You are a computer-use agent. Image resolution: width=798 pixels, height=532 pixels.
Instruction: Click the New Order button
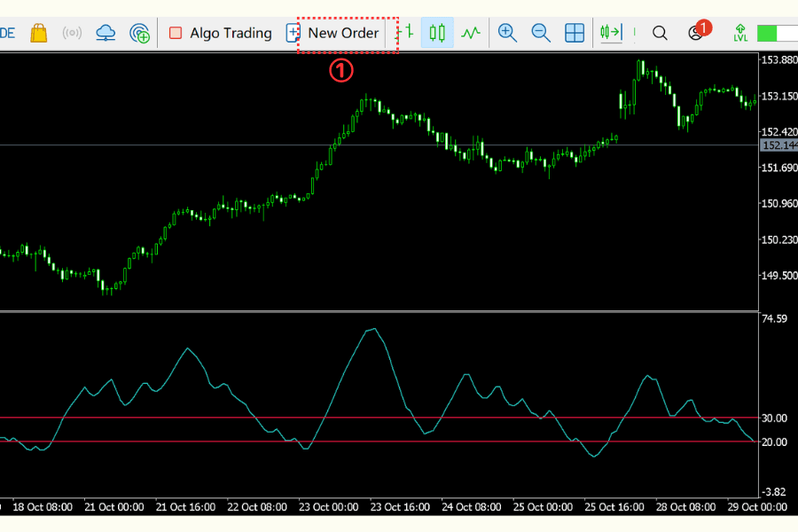(332, 33)
